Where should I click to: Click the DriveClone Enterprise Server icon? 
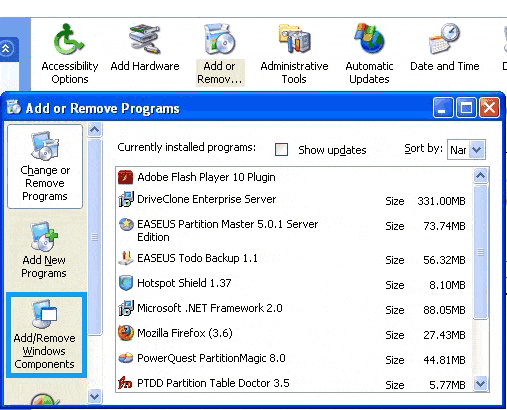click(126, 199)
